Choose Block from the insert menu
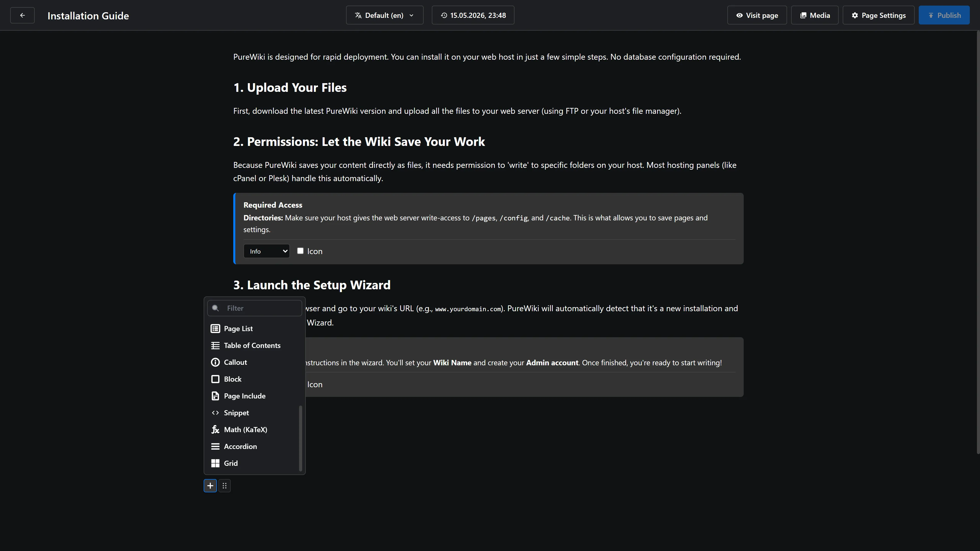 254,379
